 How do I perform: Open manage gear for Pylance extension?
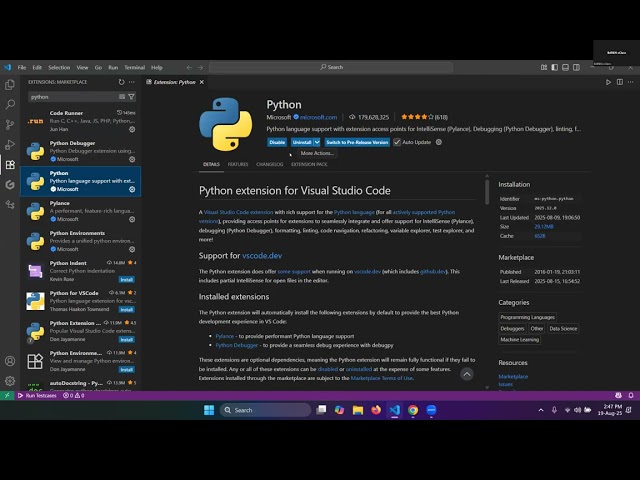132,219
